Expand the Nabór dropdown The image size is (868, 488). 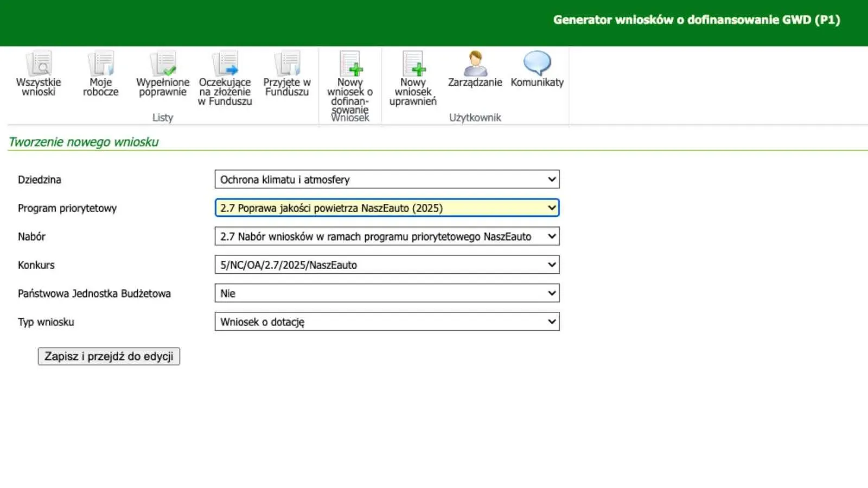(387, 236)
